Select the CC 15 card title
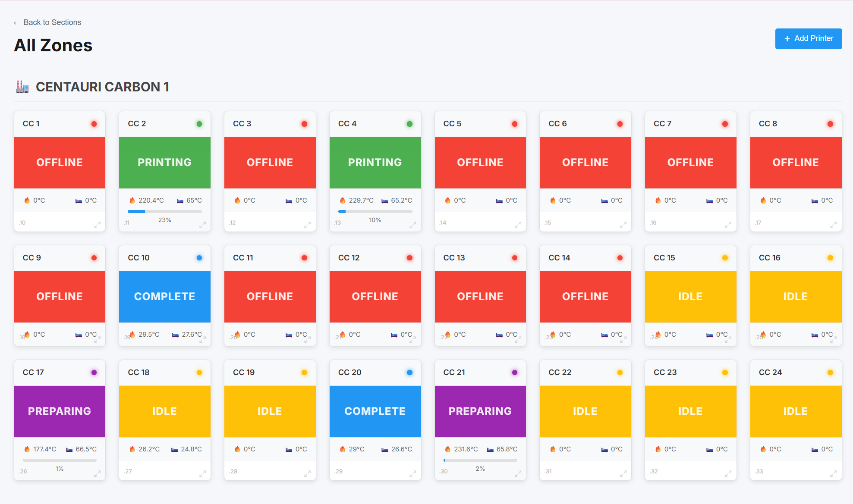853x504 pixels. point(664,258)
